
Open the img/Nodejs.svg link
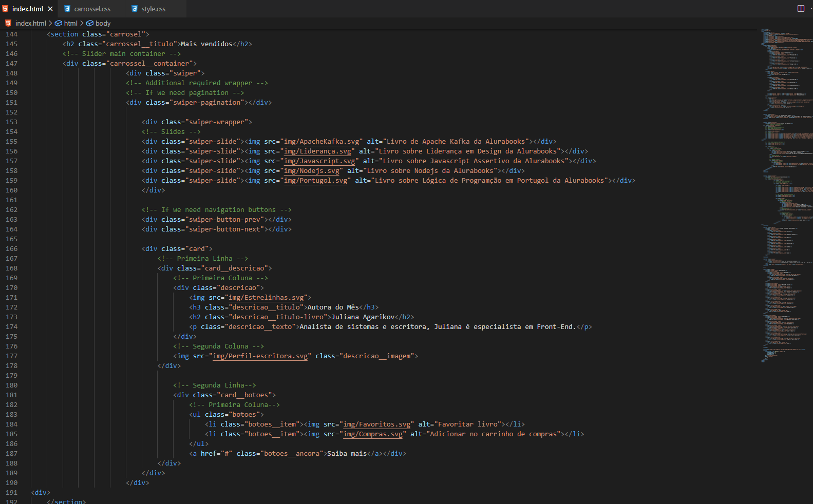312,171
